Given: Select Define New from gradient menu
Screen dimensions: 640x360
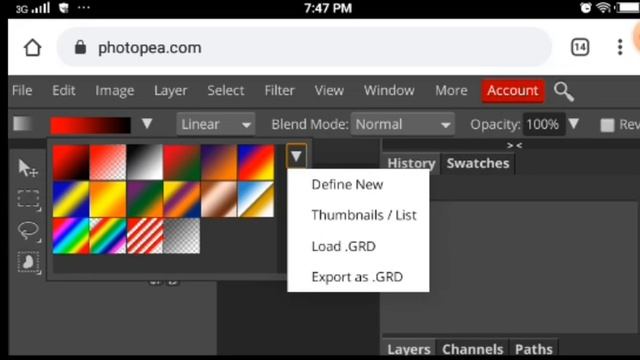Looking at the screenshot, I should pos(347,184).
